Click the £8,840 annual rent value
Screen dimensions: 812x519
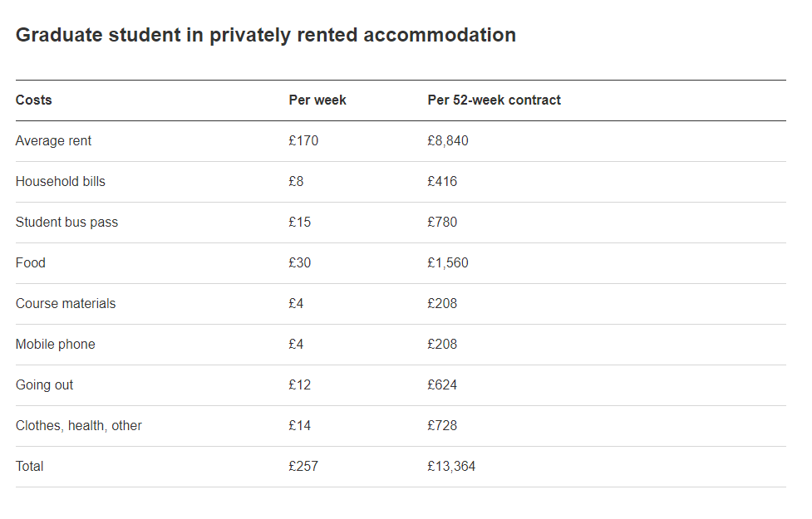tap(448, 141)
